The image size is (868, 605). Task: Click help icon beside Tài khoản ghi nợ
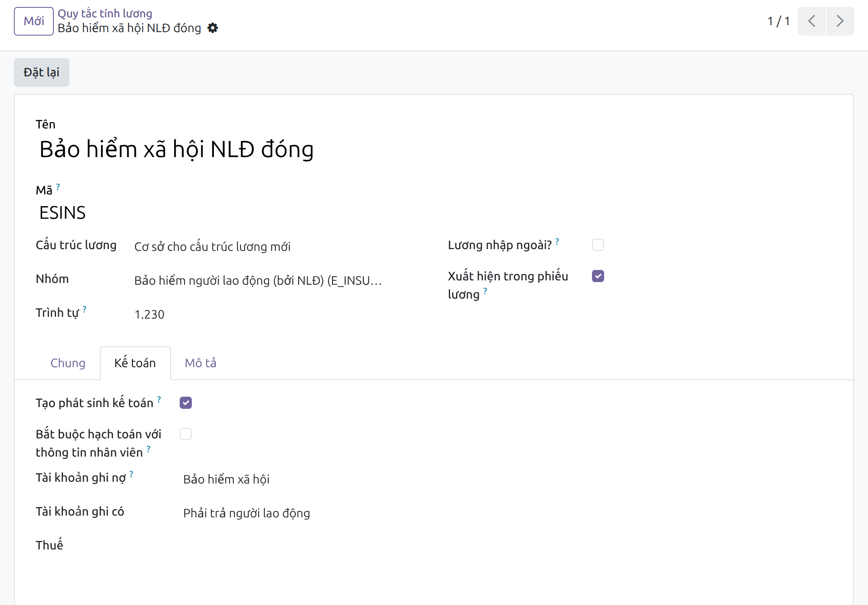coord(132,474)
